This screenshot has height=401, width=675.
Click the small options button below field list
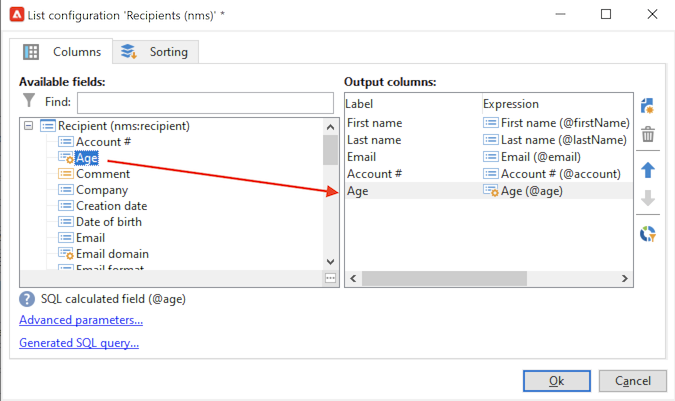coord(330,278)
